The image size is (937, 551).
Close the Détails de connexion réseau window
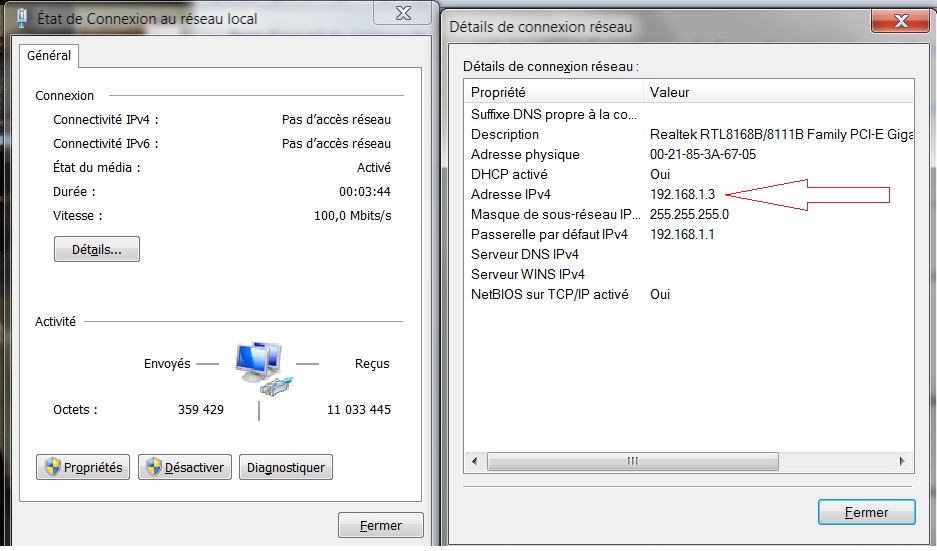coord(896,21)
